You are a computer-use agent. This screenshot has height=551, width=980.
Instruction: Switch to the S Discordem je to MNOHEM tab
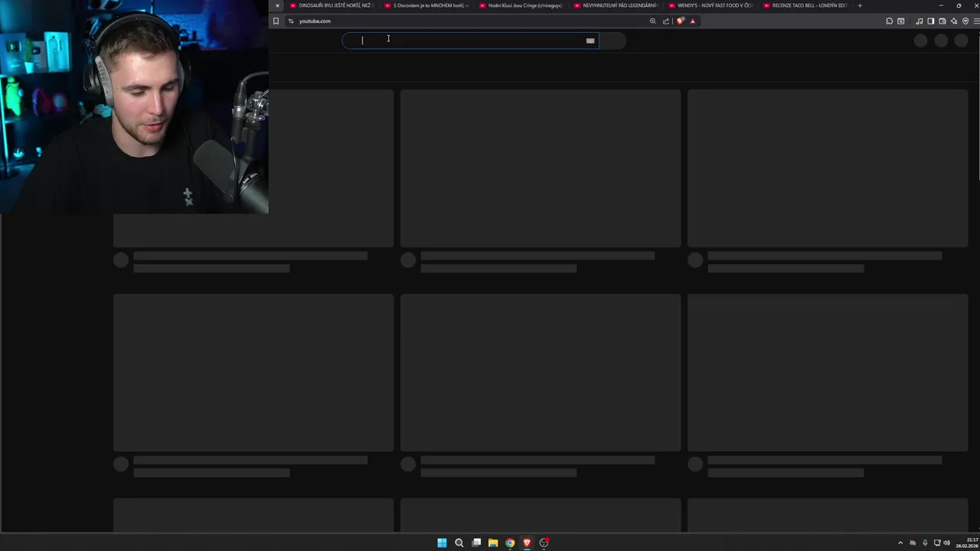pyautogui.click(x=426, y=5)
